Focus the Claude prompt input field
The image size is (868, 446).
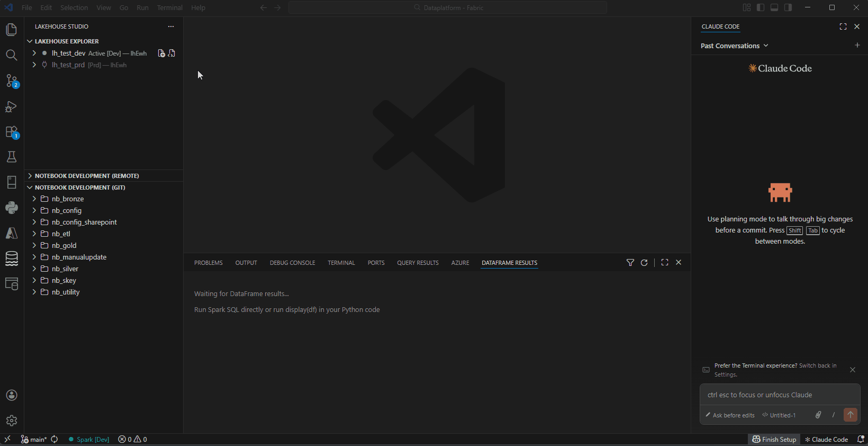[x=780, y=395]
